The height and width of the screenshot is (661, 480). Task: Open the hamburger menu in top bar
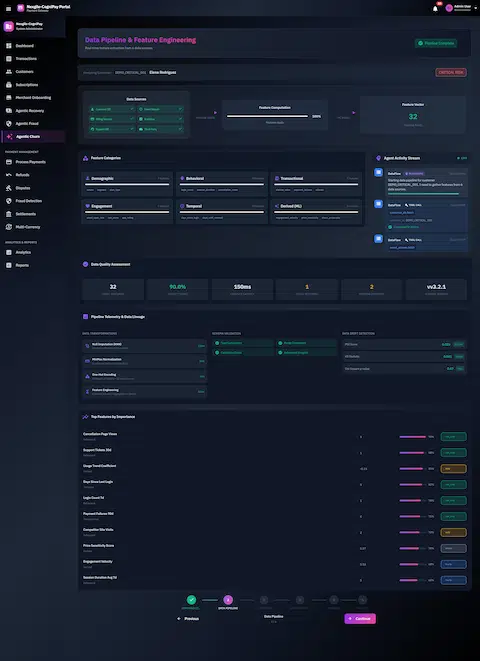(x=8, y=8)
